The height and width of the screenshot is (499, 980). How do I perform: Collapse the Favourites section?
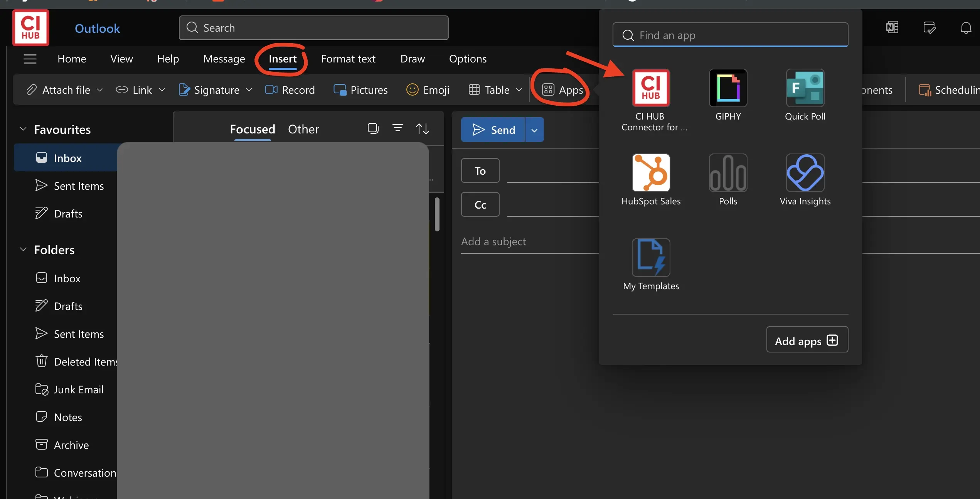[x=23, y=129]
